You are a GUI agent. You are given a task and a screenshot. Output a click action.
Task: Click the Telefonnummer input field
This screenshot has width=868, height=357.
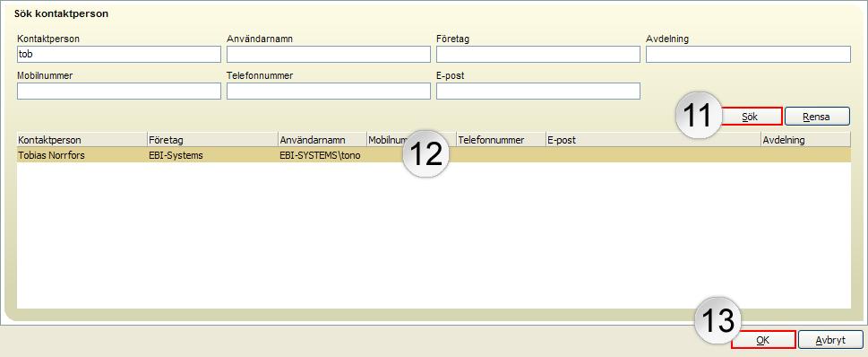329,91
